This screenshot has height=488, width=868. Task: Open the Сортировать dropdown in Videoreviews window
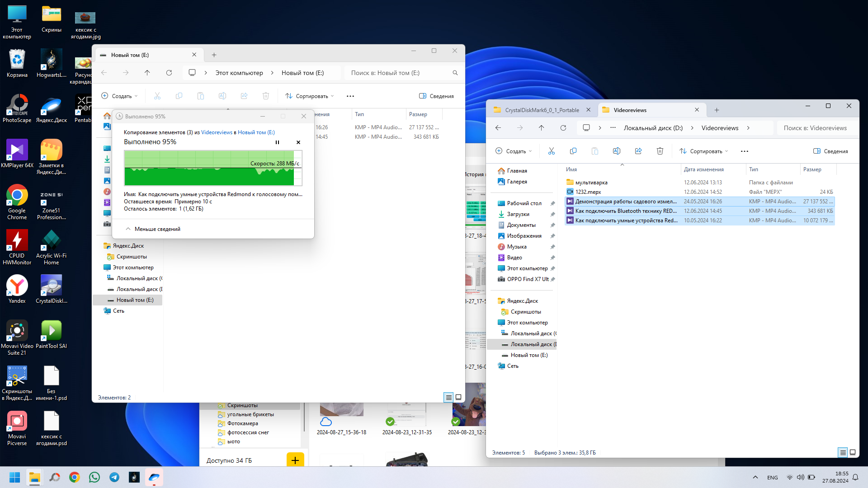[704, 151]
